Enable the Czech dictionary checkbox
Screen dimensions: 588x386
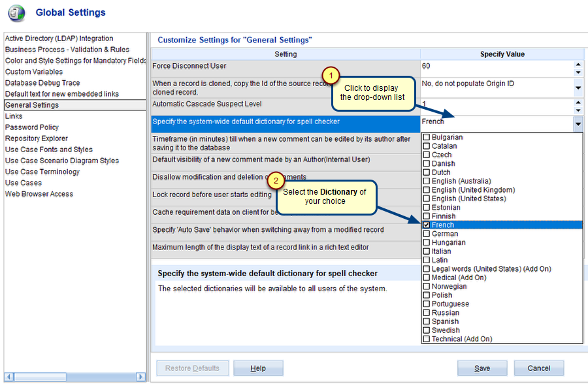(427, 155)
